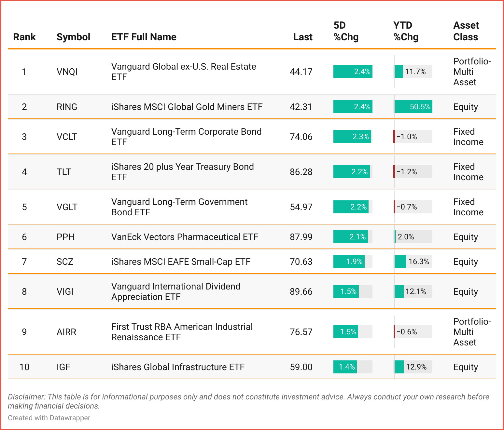This screenshot has height=430, width=504.
Task: Select the IGF 1.4% 5D bar
Action: (x=345, y=367)
